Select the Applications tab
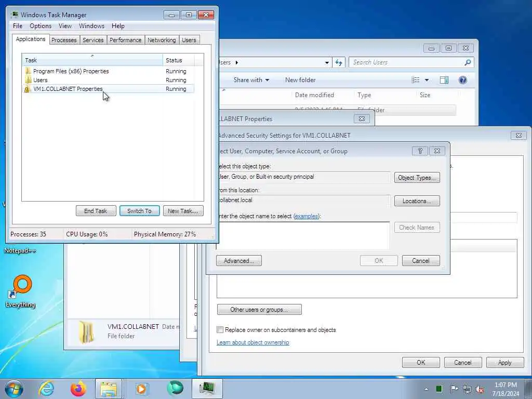This screenshot has height=399, width=532. (x=31, y=39)
